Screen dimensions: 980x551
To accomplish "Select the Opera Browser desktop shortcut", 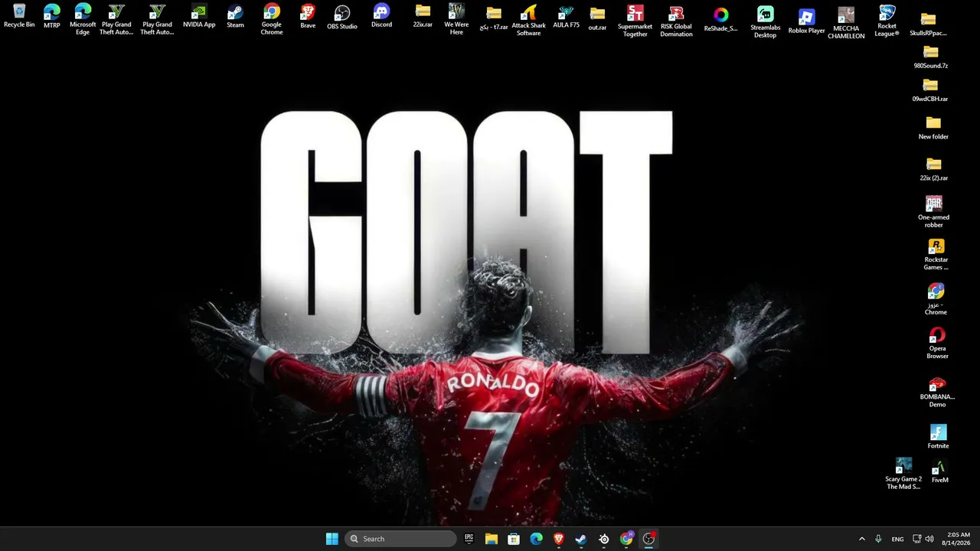I will coord(937,344).
